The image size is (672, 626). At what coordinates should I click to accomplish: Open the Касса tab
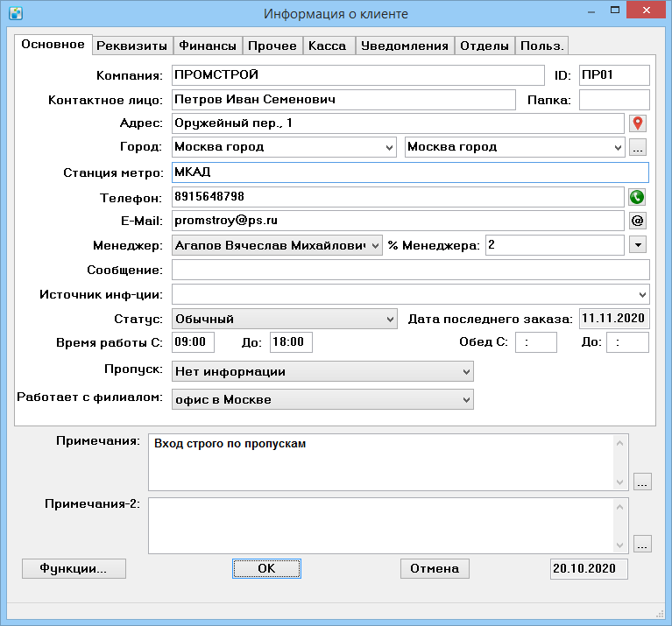(x=328, y=46)
